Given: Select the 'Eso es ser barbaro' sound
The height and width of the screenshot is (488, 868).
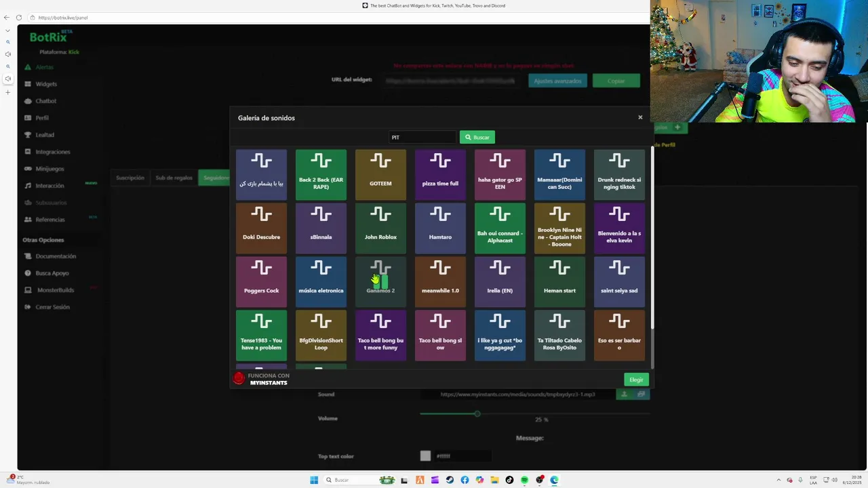Looking at the screenshot, I should (x=619, y=335).
